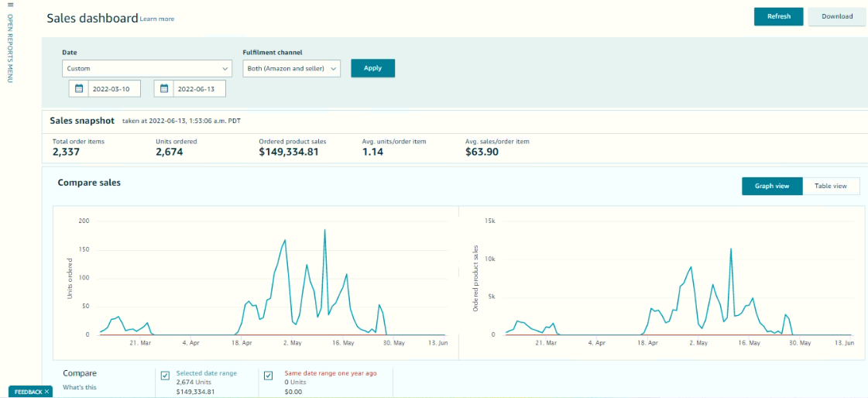
Task: Click the hamburger icon for reports menu
Action: (10, 5)
